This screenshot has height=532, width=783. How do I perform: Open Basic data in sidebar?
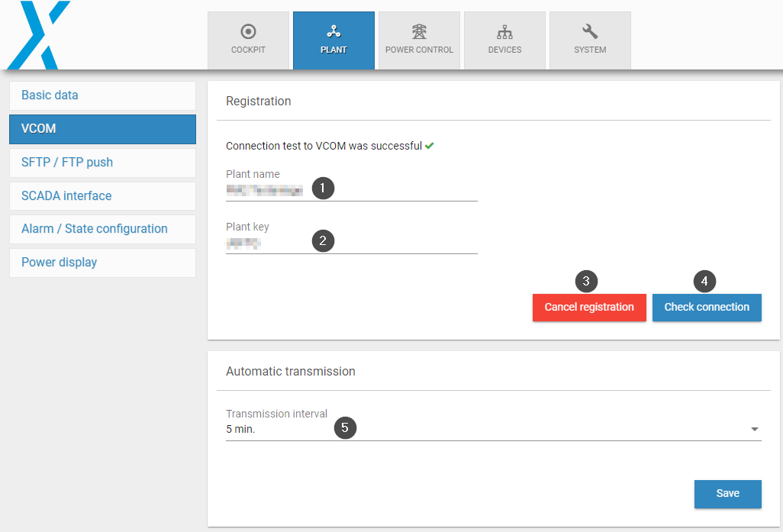coord(102,95)
